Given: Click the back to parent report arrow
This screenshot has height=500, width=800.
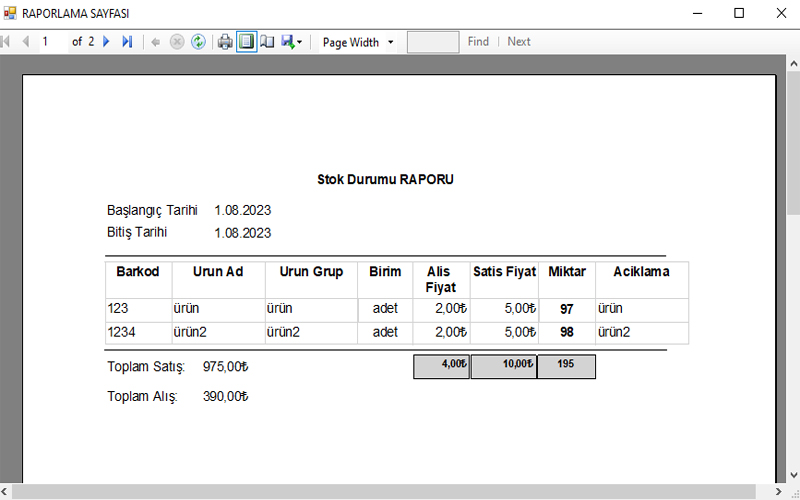Looking at the screenshot, I should click(155, 42).
